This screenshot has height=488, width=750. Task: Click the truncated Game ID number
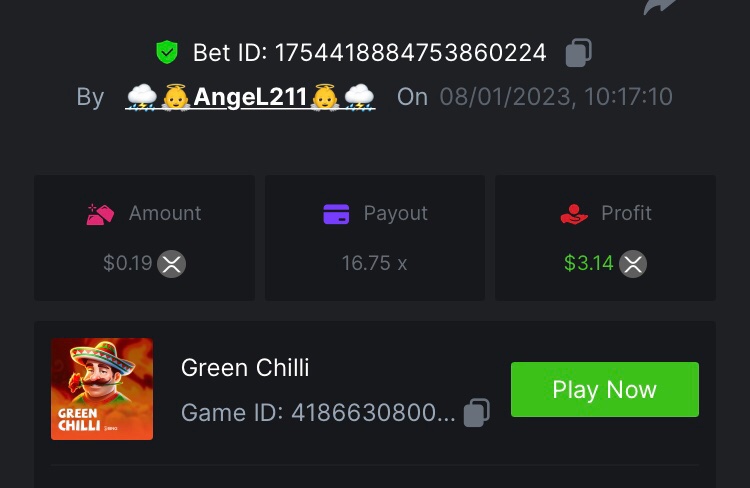[x=373, y=412]
